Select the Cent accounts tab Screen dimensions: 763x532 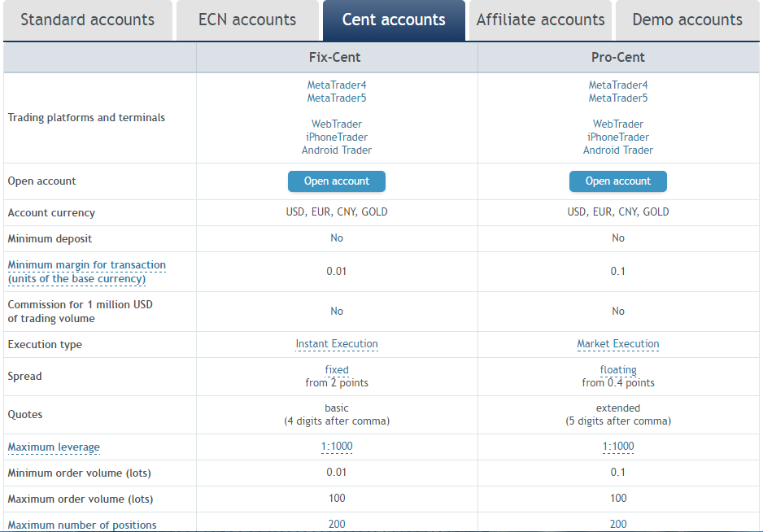394,20
